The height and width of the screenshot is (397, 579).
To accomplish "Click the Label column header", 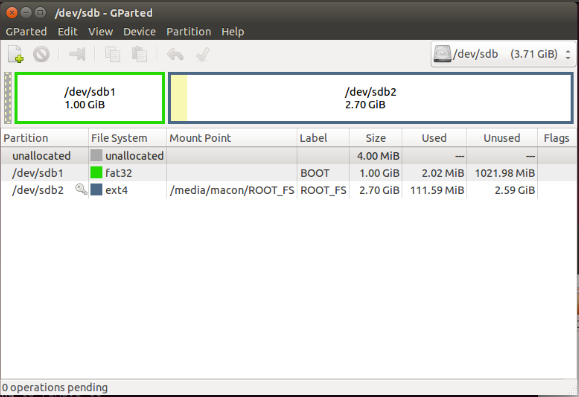I will tap(323, 138).
